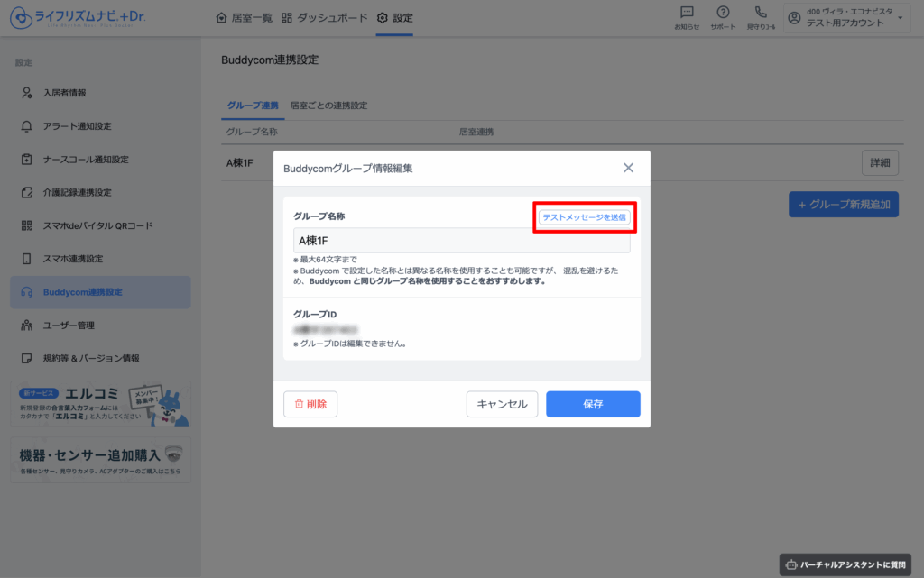Open 入居者情報 in the sidebar

(100, 93)
